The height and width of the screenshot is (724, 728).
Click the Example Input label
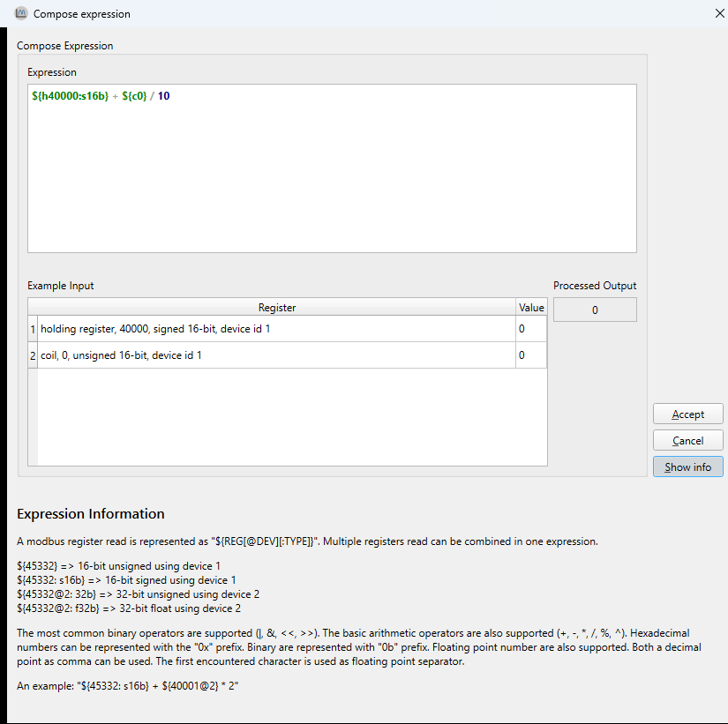(60, 286)
